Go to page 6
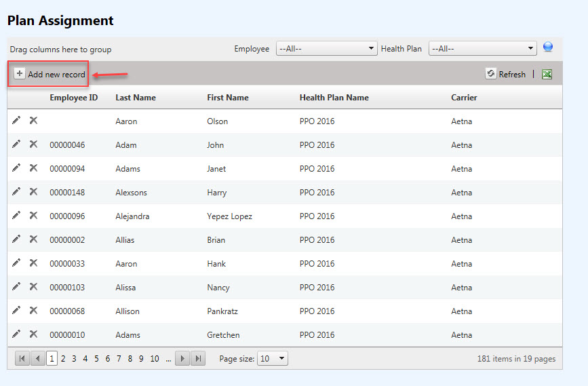The image size is (588, 386). pos(108,359)
